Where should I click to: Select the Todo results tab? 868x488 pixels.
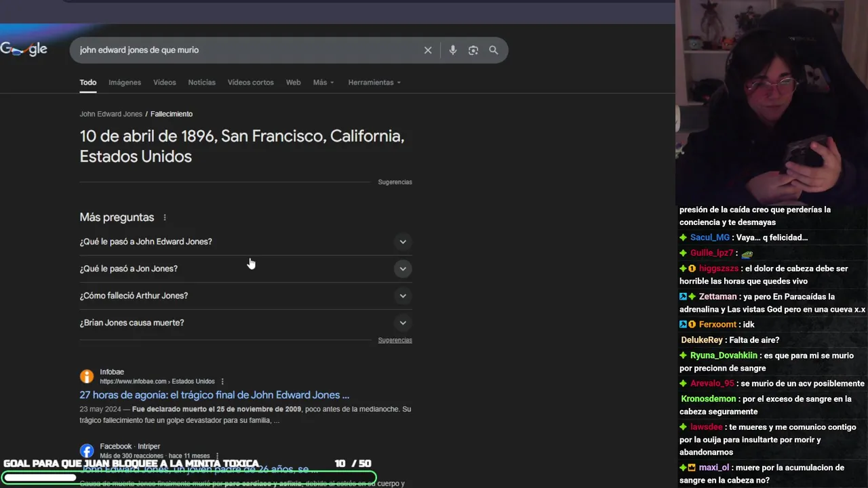pyautogui.click(x=88, y=82)
